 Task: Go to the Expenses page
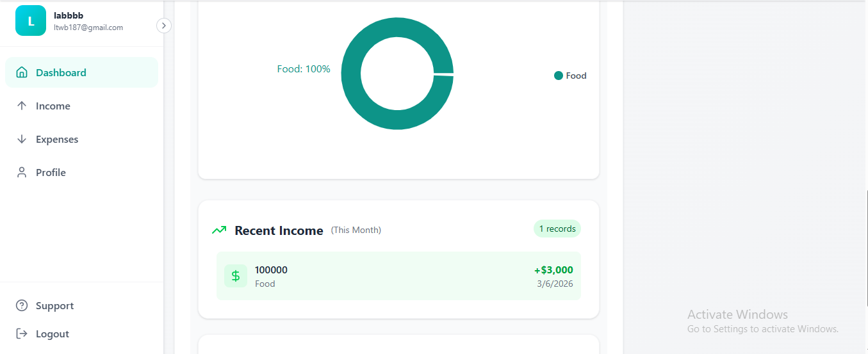coord(57,139)
